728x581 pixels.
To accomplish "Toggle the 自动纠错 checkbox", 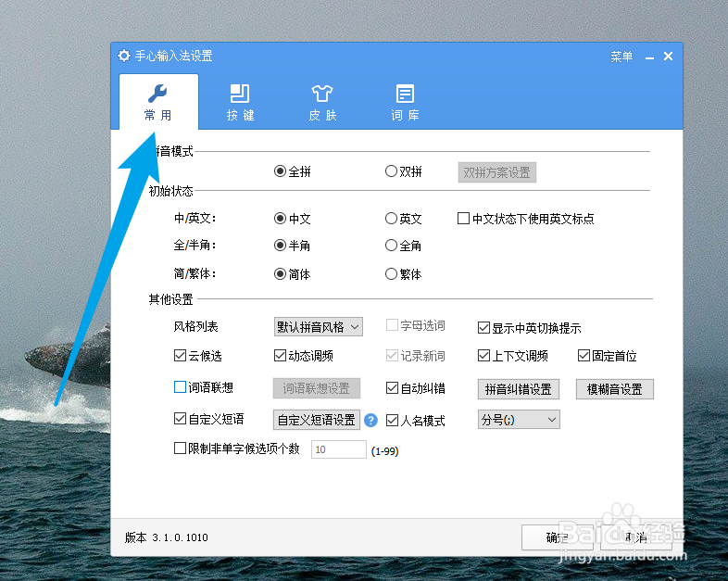I will coord(392,388).
